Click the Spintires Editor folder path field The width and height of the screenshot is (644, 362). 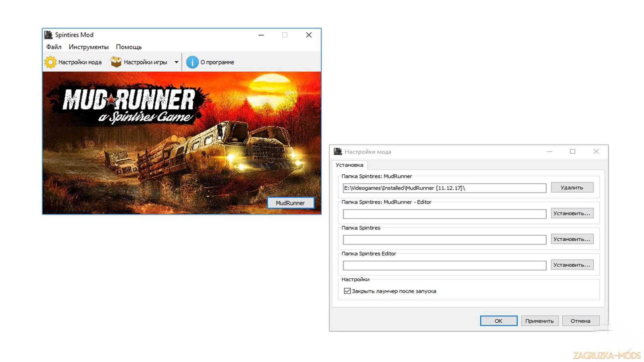[x=444, y=265]
